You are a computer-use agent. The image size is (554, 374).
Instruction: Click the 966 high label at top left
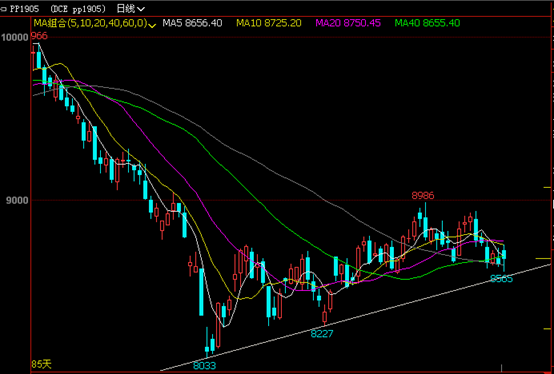39,36
